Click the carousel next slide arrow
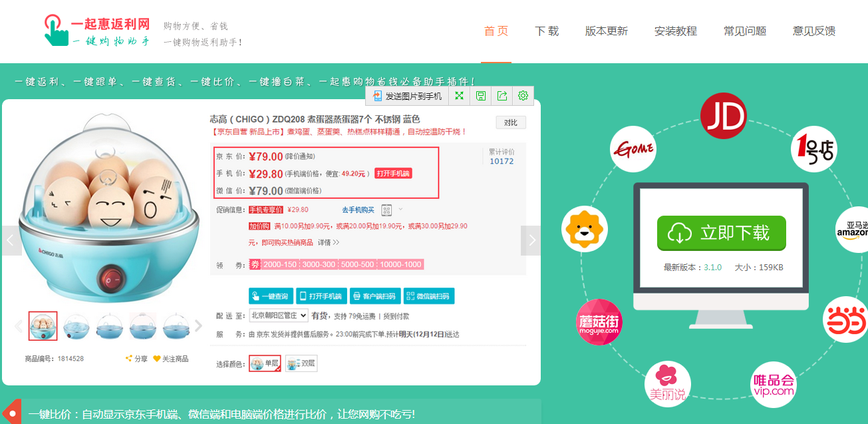This screenshot has width=868, height=424. pos(531,240)
